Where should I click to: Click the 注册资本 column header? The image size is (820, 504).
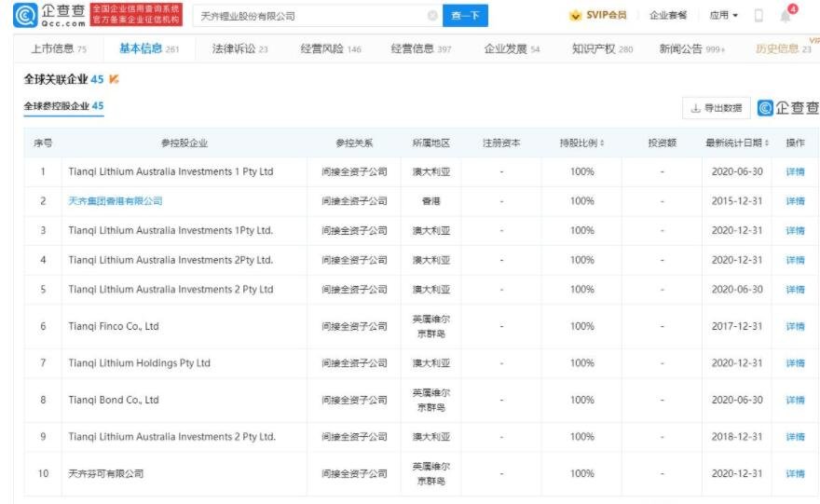click(x=501, y=143)
